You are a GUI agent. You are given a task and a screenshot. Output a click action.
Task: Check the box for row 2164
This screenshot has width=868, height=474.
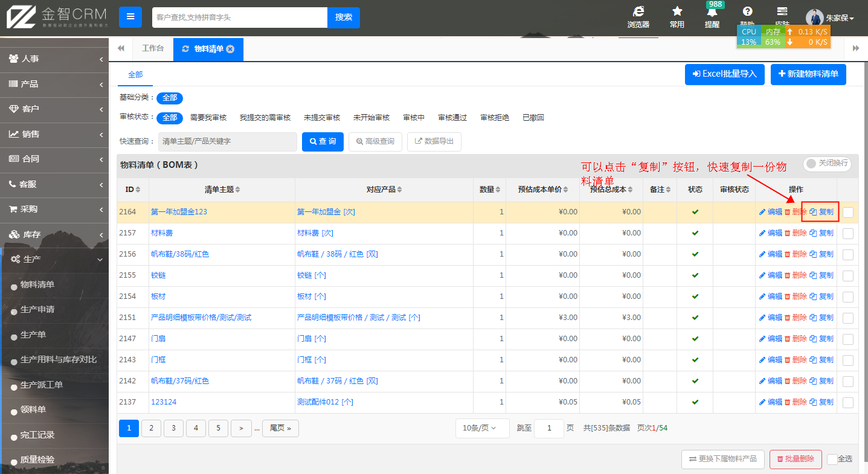coord(848,213)
